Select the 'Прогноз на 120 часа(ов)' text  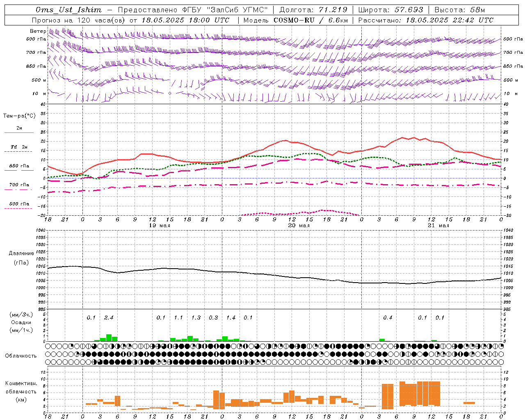pos(79,20)
